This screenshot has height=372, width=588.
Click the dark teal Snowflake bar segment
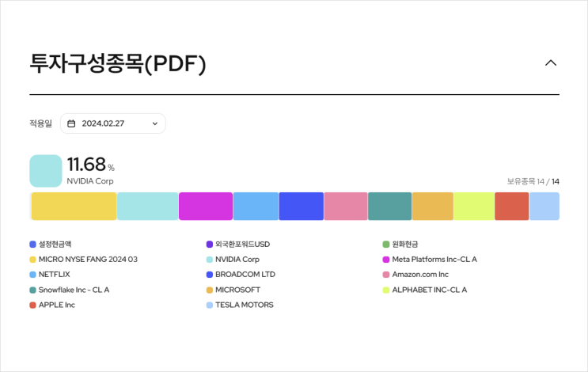(x=389, y=207)
